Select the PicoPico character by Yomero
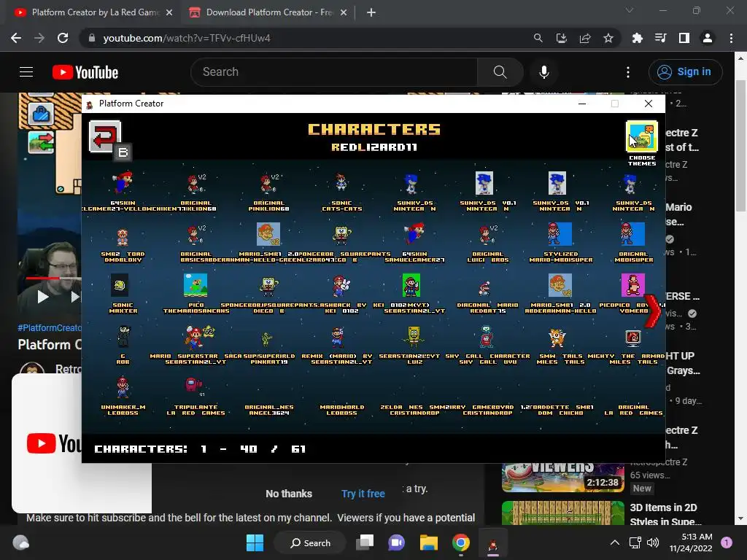Viewport: 747px width, 560px height. point(632,285)
